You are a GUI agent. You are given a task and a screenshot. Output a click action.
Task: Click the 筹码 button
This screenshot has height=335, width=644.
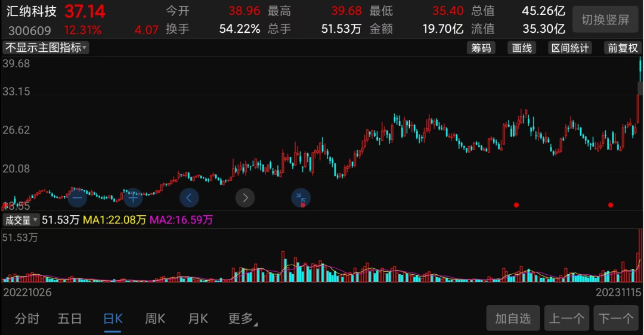pos(481,48)
